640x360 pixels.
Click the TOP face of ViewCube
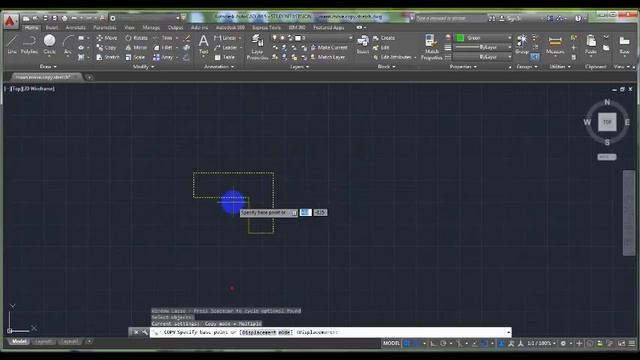point(607,122)
